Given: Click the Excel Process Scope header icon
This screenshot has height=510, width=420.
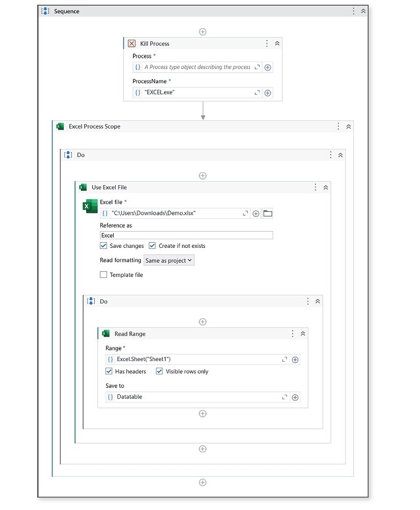Looking at the screenshot, I should [x=60, y=126].
